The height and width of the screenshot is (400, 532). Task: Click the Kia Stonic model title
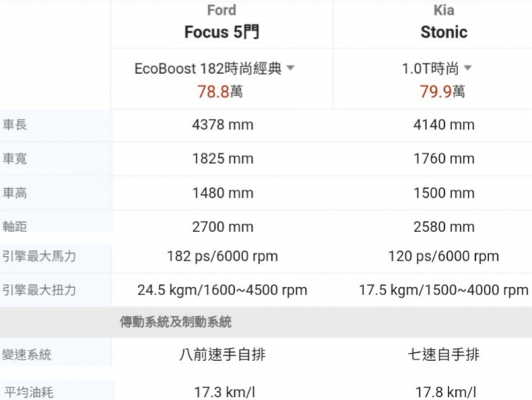[x=444, y=32]
